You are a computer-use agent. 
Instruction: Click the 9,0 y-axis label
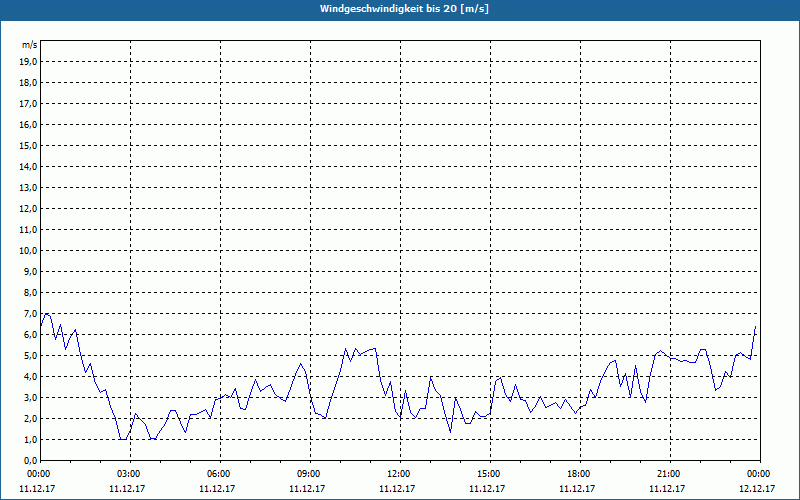coord(30,271)
